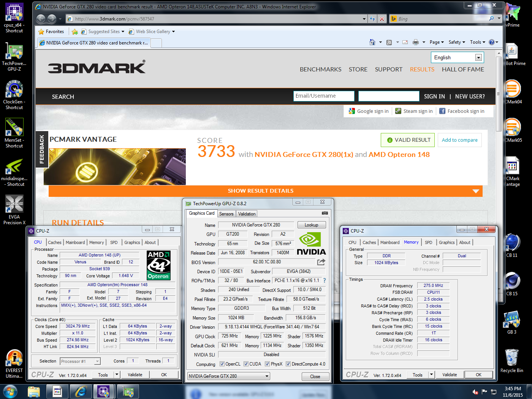
Task: Open the SPD tab in right CPU-Z
Action: [428, 242]
